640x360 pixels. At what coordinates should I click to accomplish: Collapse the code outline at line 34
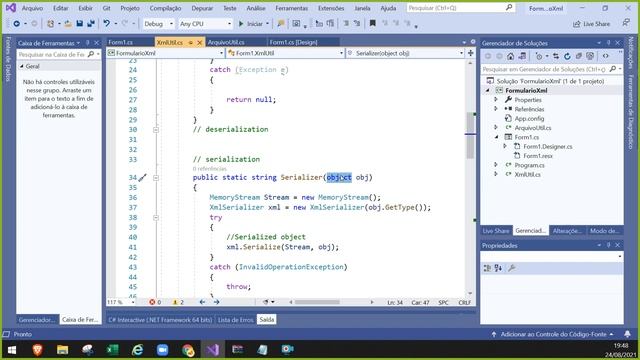(156, 178)
